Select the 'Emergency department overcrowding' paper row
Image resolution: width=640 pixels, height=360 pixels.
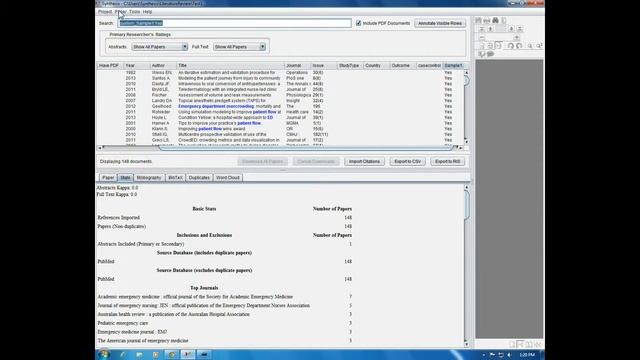(280, 106)
